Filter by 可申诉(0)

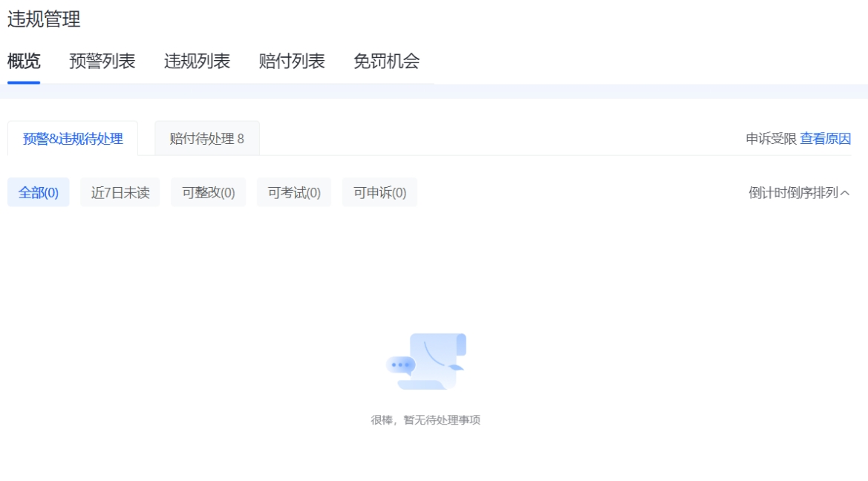click(x=379, y=193)
